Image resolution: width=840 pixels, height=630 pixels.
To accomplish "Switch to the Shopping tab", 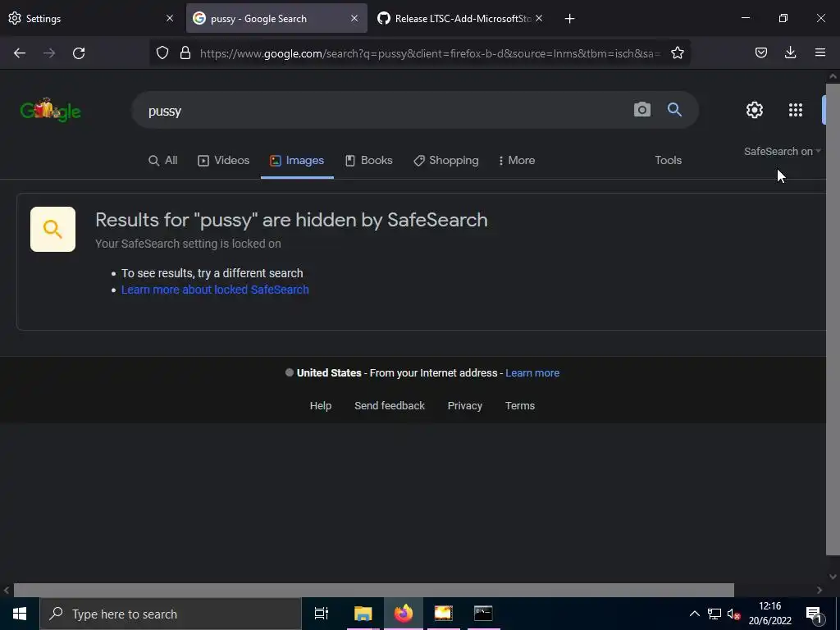I will pyautogui.click(x=445, y=160).
